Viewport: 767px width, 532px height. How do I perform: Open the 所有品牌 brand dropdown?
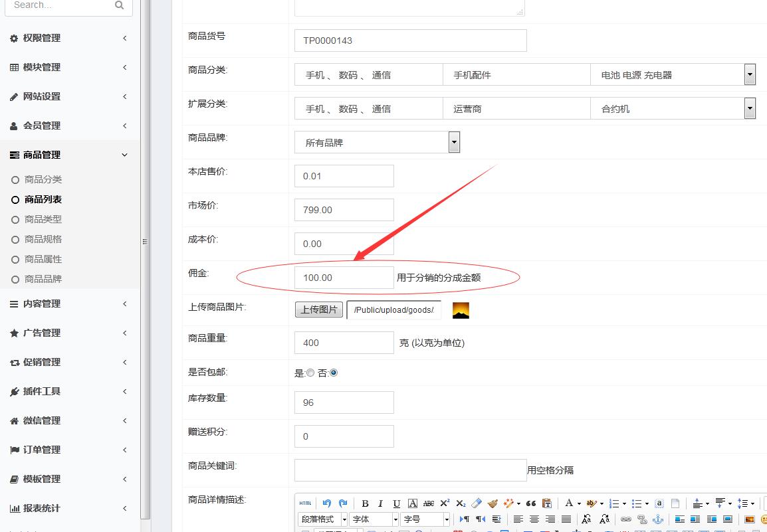454,142
